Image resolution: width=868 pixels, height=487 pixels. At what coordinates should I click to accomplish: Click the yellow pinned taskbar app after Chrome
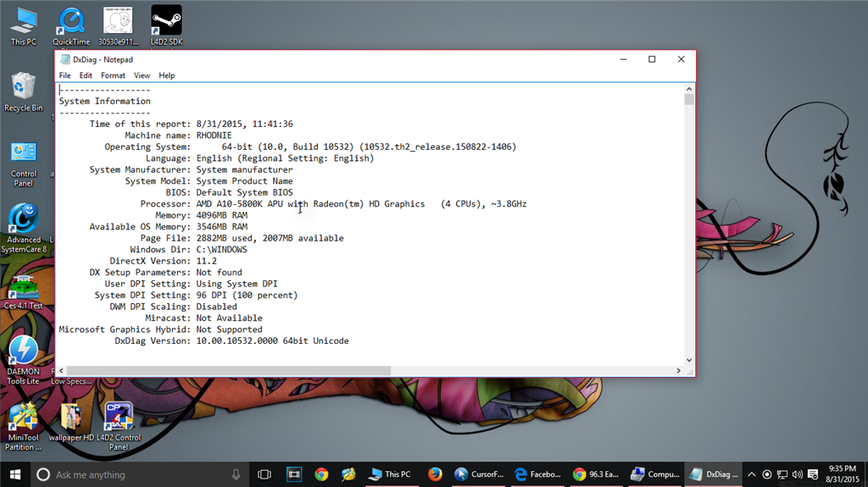point(348,474)
